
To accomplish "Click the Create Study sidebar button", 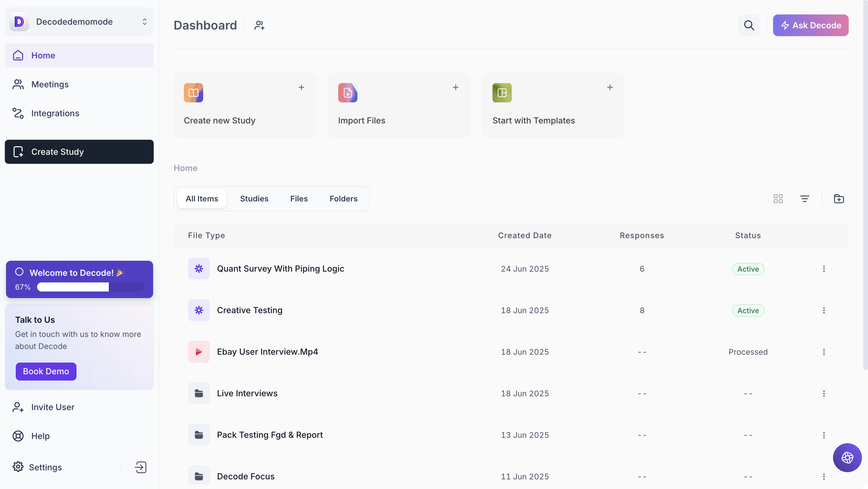I will click(x=79, y=152).
